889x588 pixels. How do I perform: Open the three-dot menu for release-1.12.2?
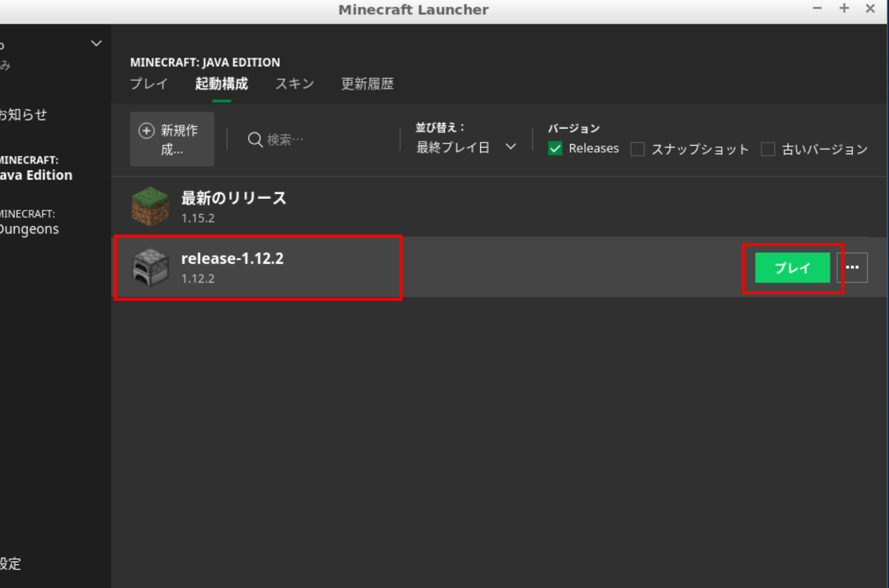(852, 267)
